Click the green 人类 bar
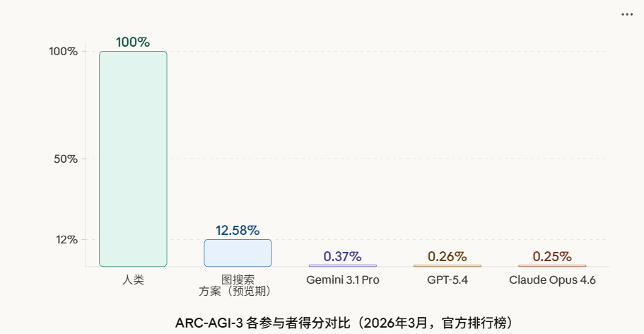 click(x=133, y=159)
